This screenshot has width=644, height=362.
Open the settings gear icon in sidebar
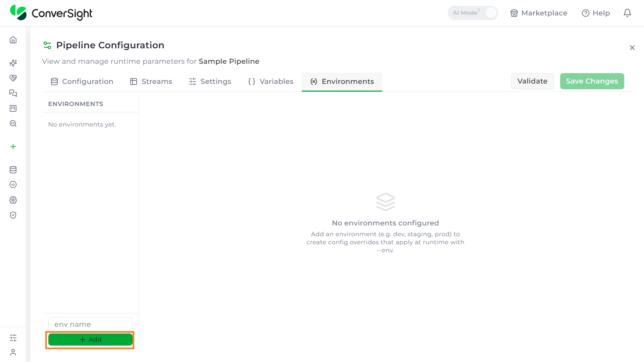coord(13,200)
